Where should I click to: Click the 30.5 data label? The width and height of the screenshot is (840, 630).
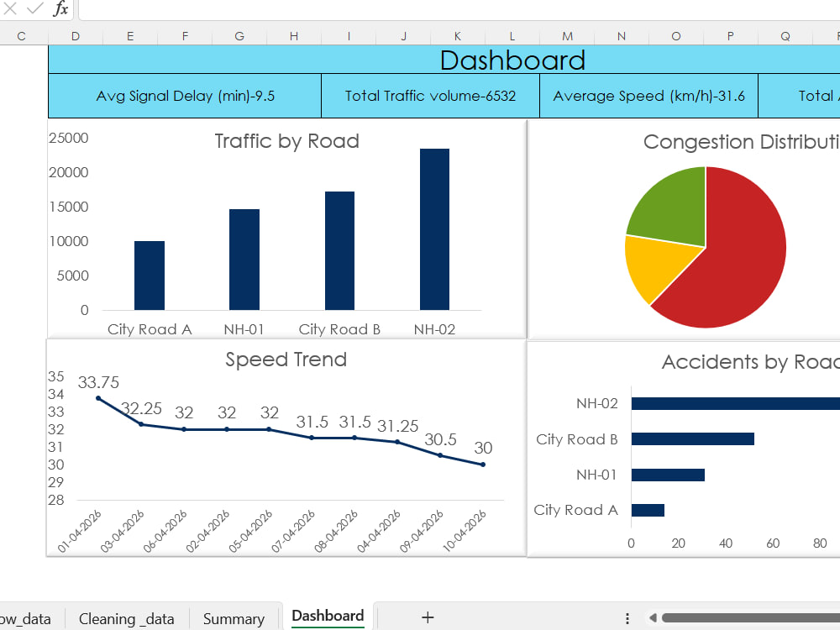(440, 440)
